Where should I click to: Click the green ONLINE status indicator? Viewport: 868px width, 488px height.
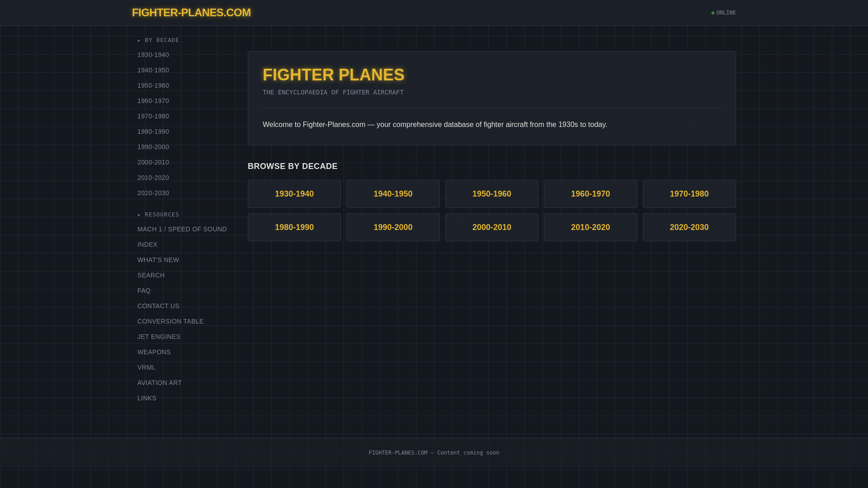723,13
